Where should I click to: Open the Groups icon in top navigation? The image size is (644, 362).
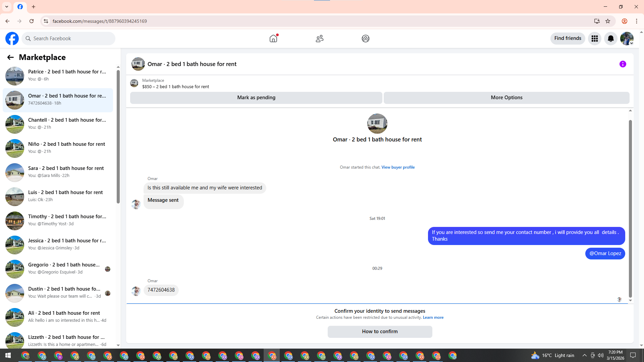[x=366, y=39]
